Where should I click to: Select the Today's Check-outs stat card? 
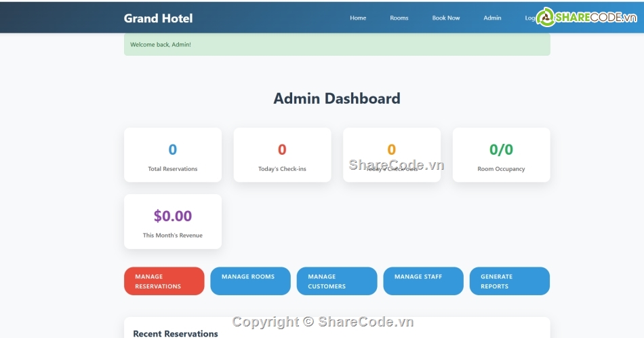[391, 153]
